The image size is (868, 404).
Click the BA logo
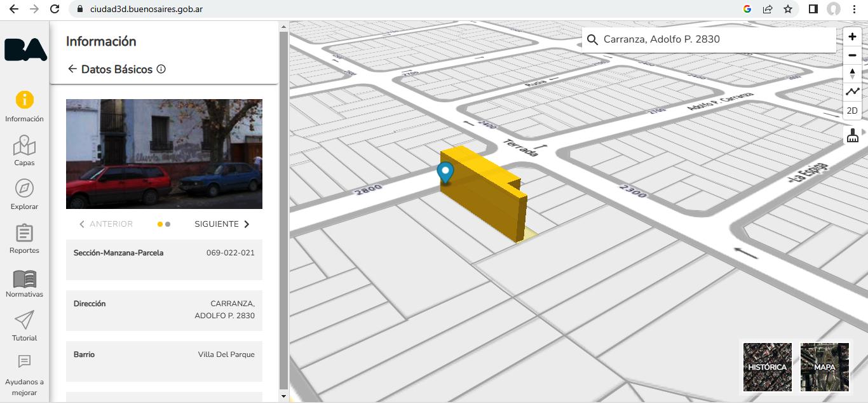pos(25,50)
